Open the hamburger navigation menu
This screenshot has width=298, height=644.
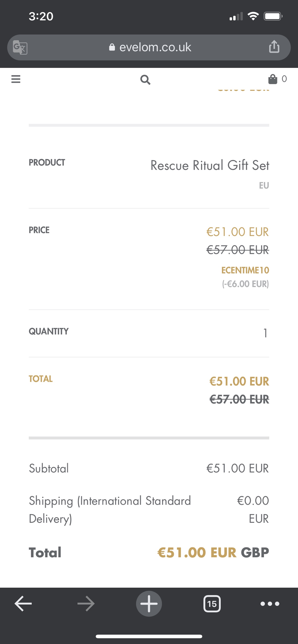pos(16,79)
